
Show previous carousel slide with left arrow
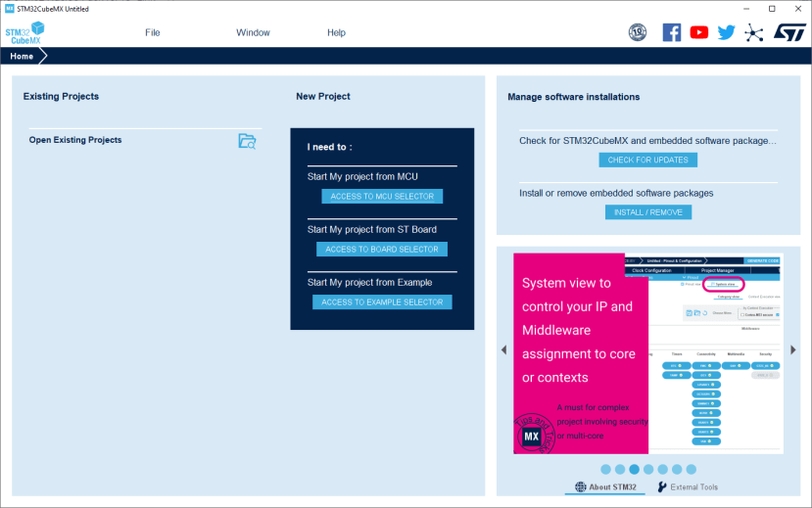coord(503,349)
